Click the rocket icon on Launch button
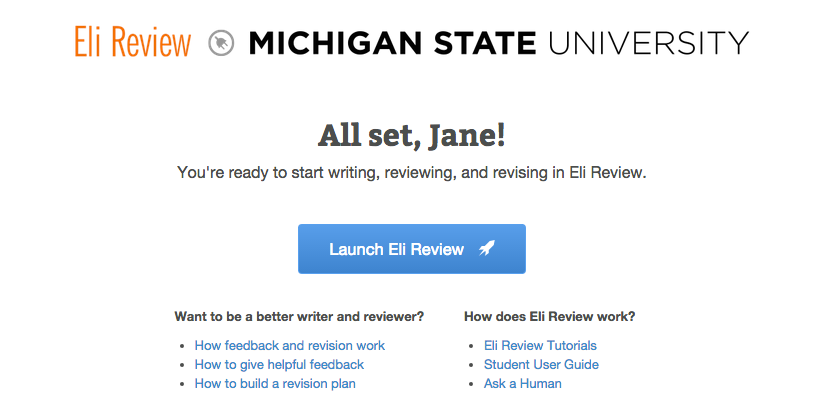The width and height of the screenshot is (824, 416). pos(486,249)
